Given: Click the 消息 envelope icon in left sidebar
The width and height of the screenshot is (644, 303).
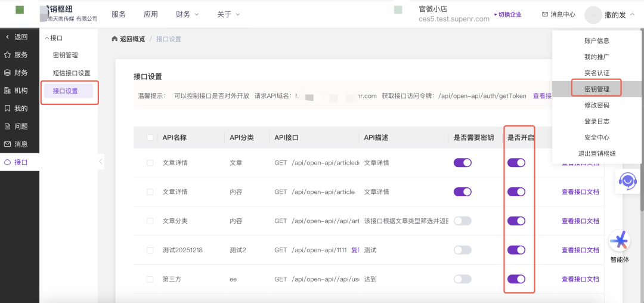Looking at the screenshot, I should (x=8, y=144).
